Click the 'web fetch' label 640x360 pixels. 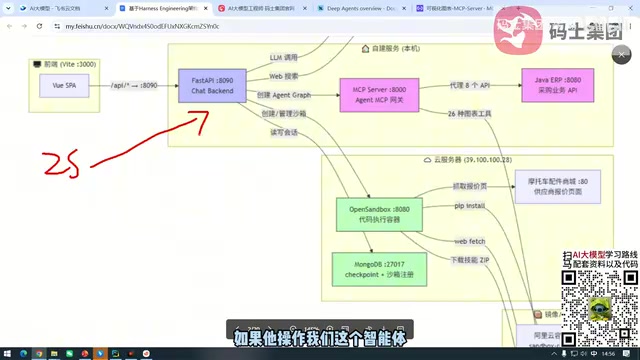coord(469,242)
